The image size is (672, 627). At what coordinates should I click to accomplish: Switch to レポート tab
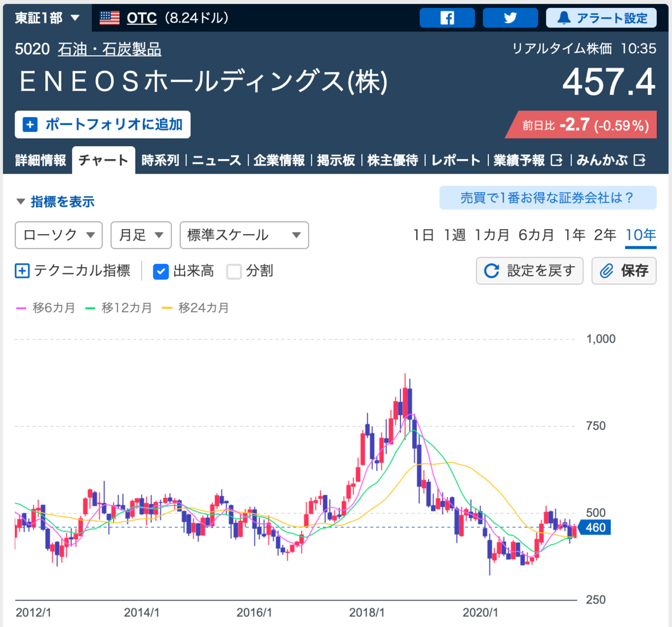pos(456,160)
